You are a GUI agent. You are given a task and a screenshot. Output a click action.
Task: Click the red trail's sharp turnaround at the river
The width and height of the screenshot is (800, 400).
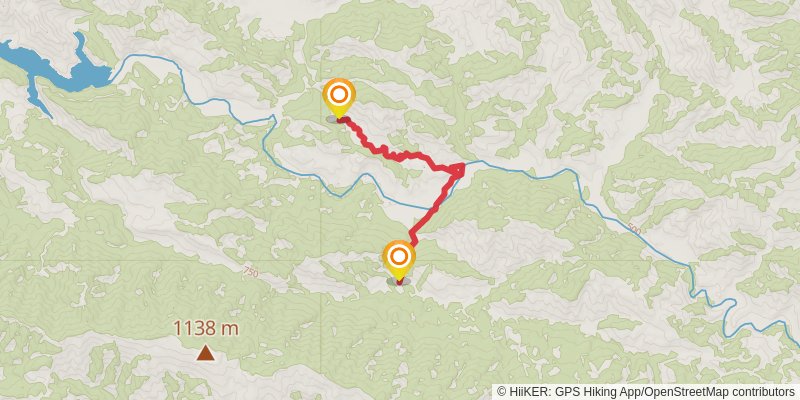[460, 168]
